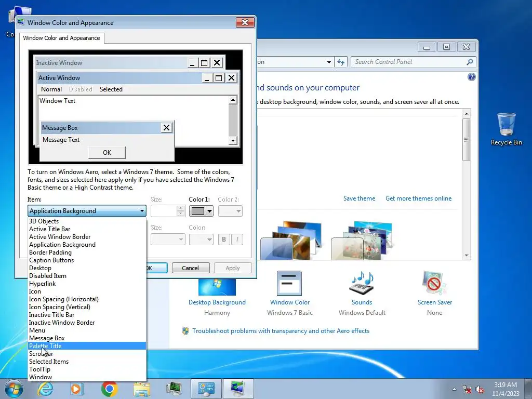Select Hyperlink in Item list
Image resolution: width=532 pixels, height=399 pixels.
[x=87, y=284]
